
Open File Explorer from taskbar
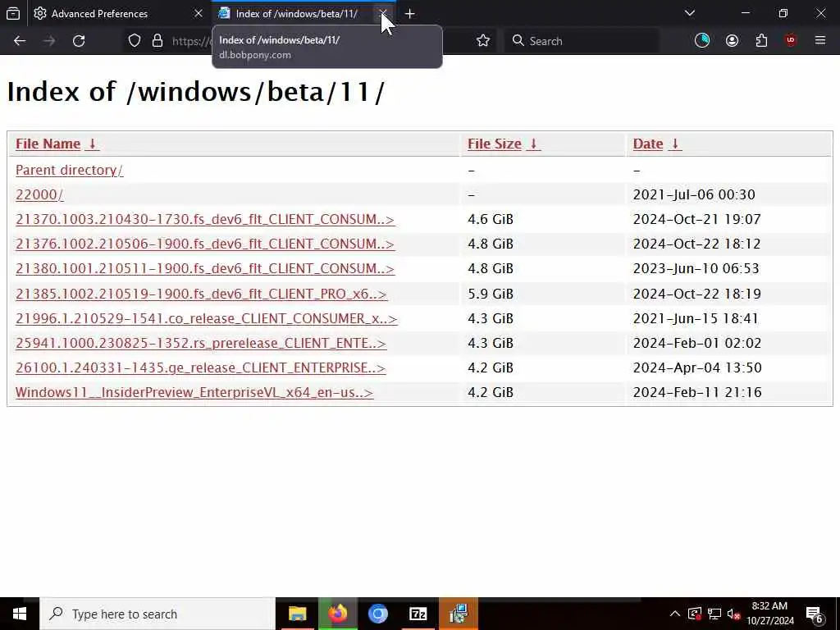(297, 614)
